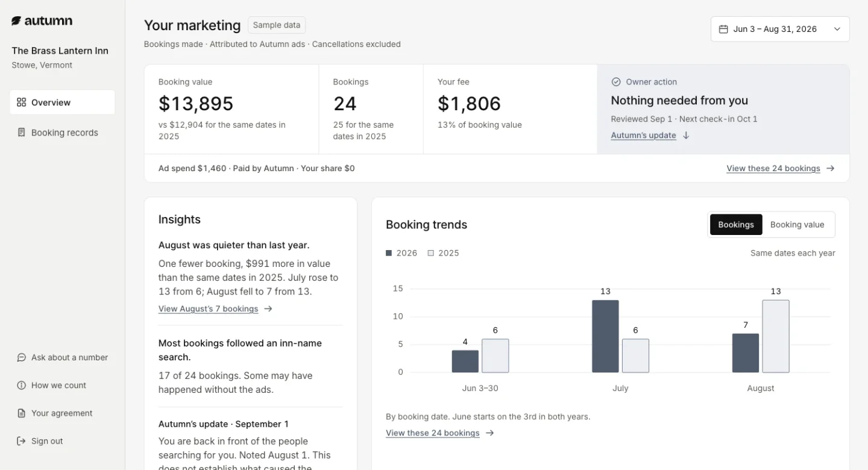This screenshot has height=470, width=868.
Task: Click the How we count info icon
Action: pos(22,385)
